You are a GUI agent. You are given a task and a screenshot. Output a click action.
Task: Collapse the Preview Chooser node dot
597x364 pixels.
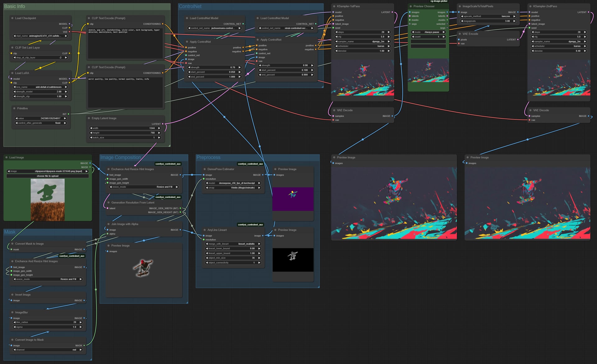[x=411, y=6]
